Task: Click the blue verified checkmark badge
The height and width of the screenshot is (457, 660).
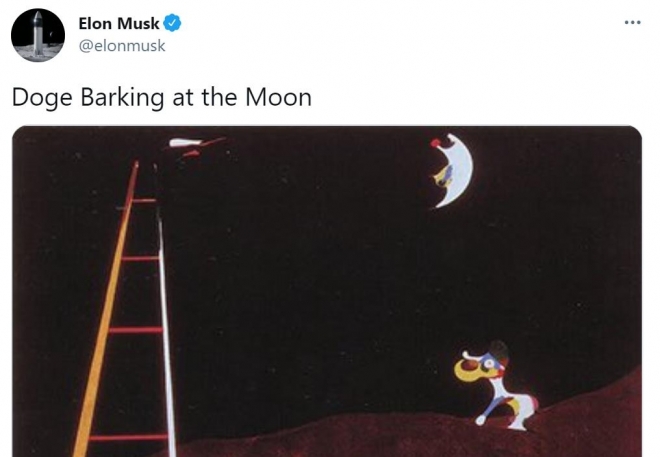Action: click(172, 23)
